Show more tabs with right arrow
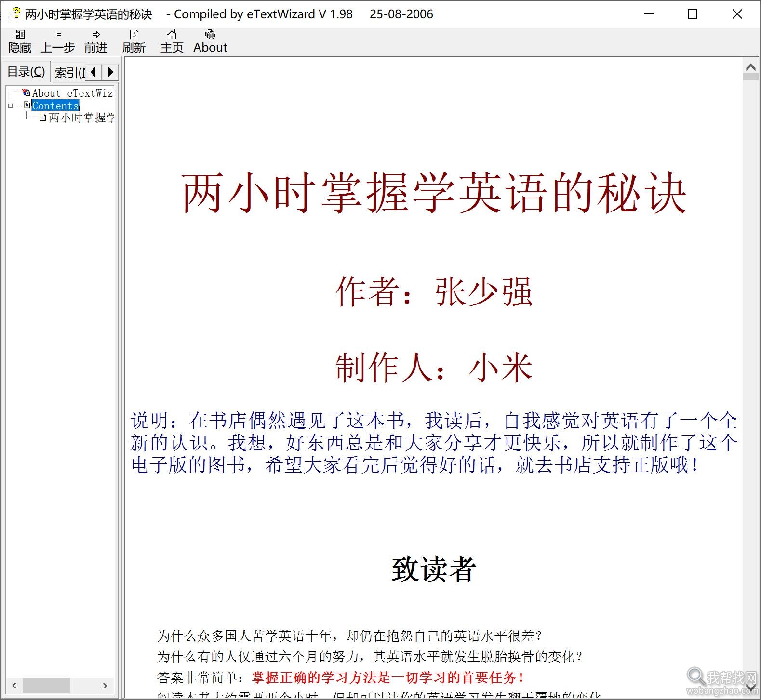The image size is (761, 700). pos(110,72)
